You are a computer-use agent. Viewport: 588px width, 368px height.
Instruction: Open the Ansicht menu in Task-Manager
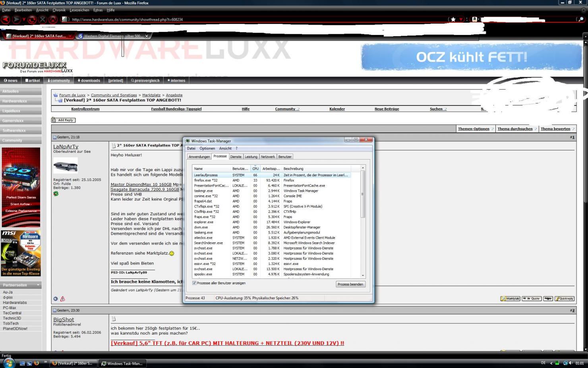[x=225, y=148]
